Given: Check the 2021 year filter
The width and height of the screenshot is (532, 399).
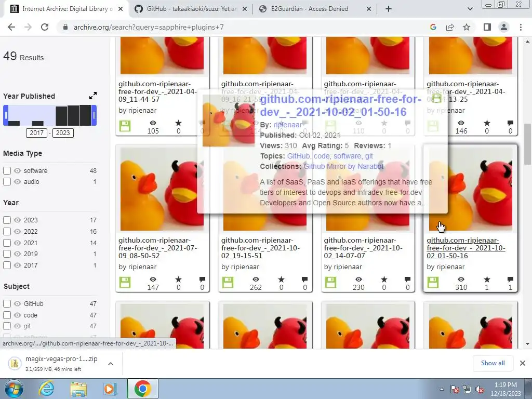Looking at the screenshot, I should point(7,243).
